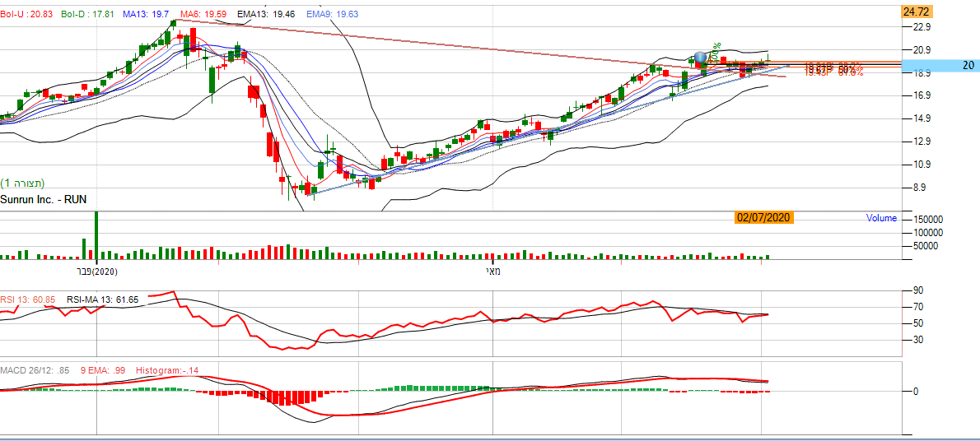Image resolution: width=980 pixels, height=441 pixels.
Task: Click the MACD 26/12 indicator label
Action: [x=35, y=370]
